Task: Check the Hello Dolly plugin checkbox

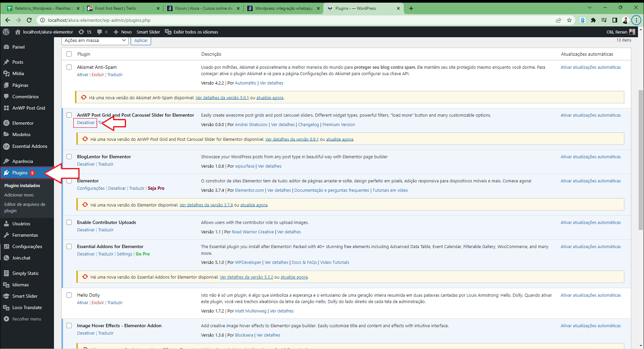Action: click(x=69, y=295)
